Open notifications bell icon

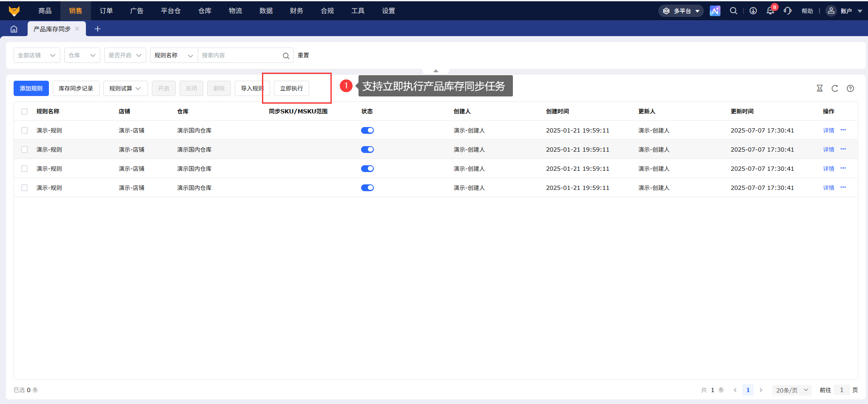pos(770,11)
